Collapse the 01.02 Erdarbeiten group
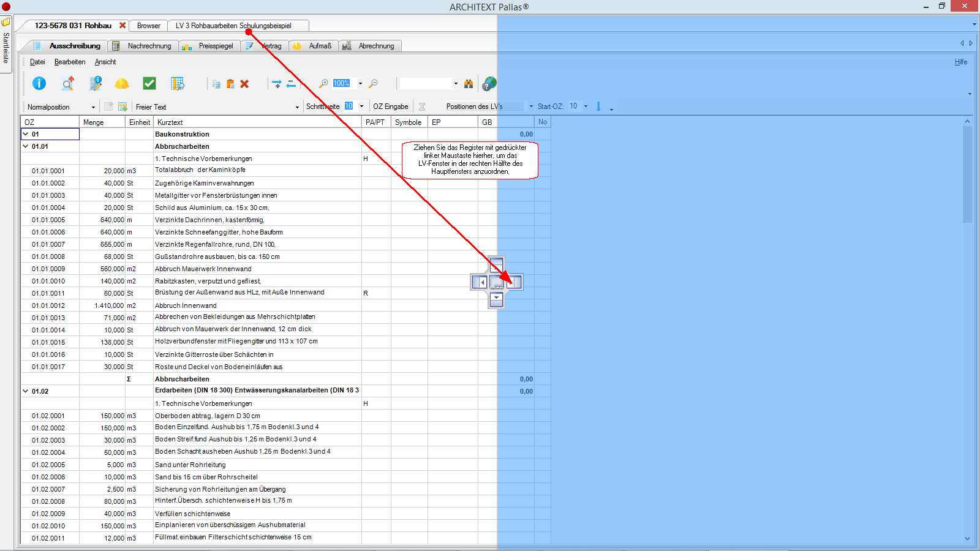Screen dimensions: 980x551 26,391
